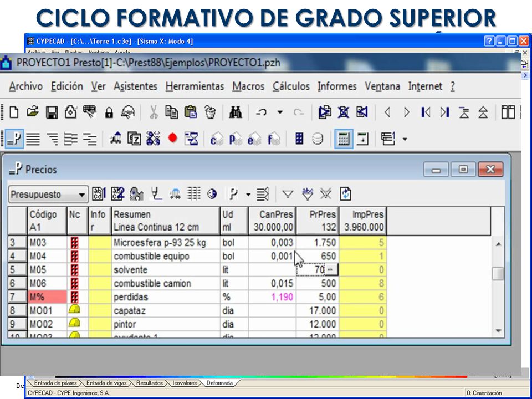Open the Asistentes menu
This screenshot has height=399, width=532.
point(135,86)
